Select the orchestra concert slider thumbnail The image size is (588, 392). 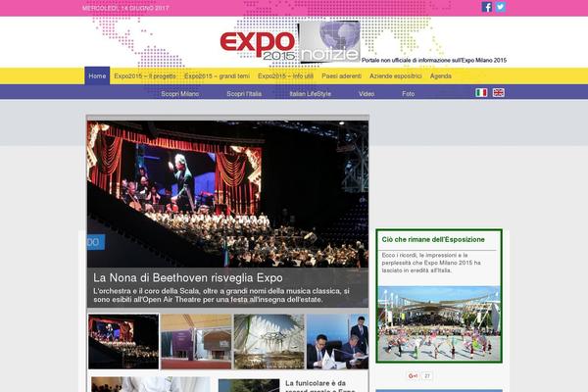pos(123,341)
